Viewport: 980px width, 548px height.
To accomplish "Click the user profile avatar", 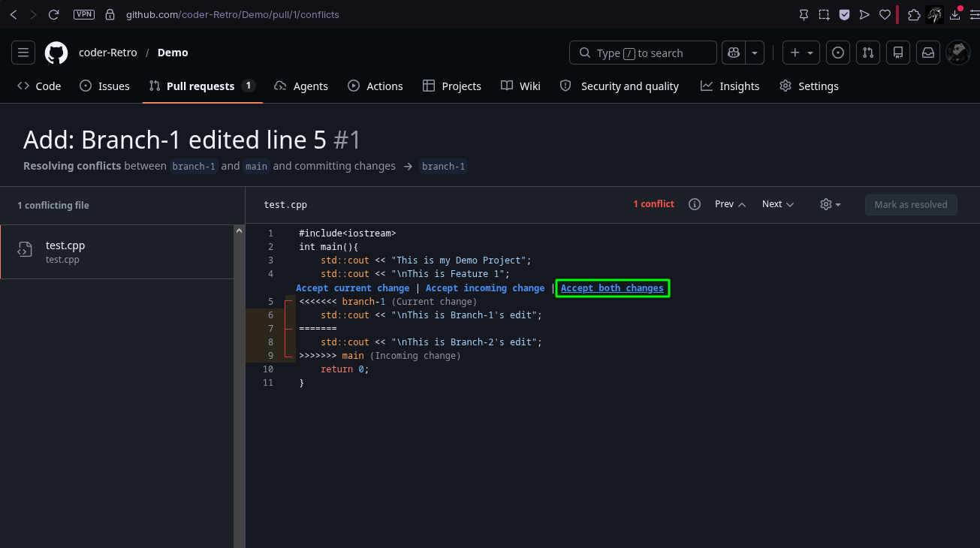I will coord(957,53).
